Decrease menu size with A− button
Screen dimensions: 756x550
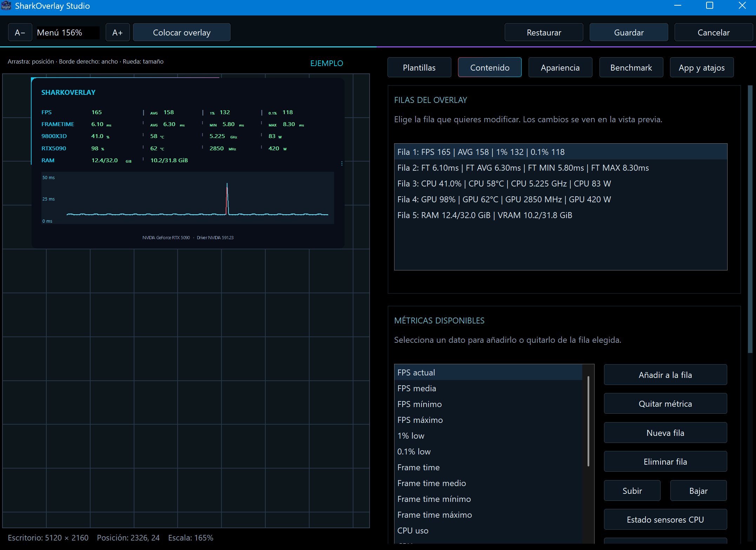(20, 33)
